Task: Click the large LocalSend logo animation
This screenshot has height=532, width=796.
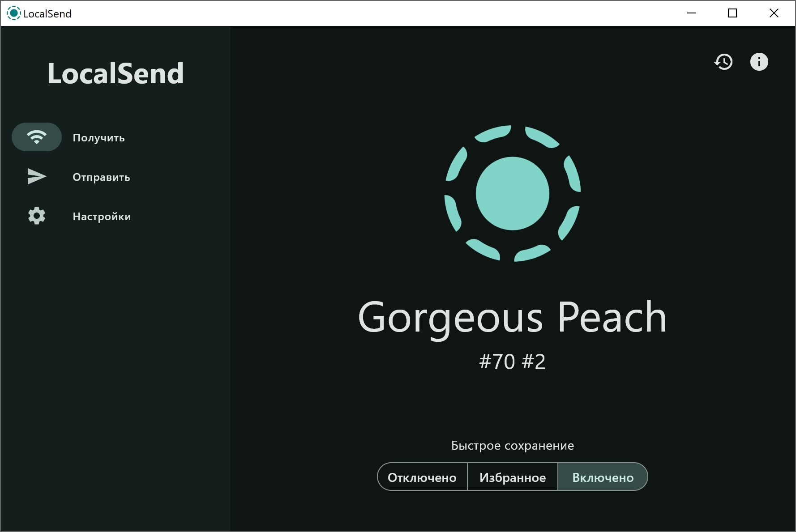Action: 513,193
